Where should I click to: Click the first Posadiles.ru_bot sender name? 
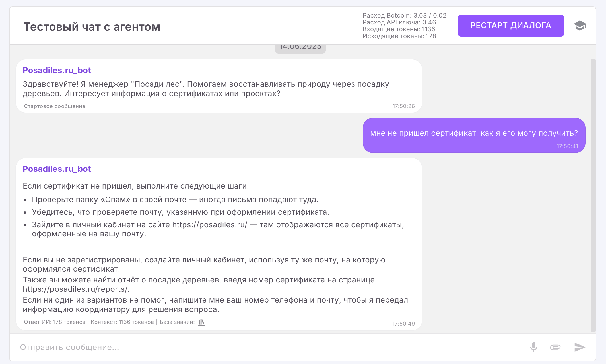57,70
